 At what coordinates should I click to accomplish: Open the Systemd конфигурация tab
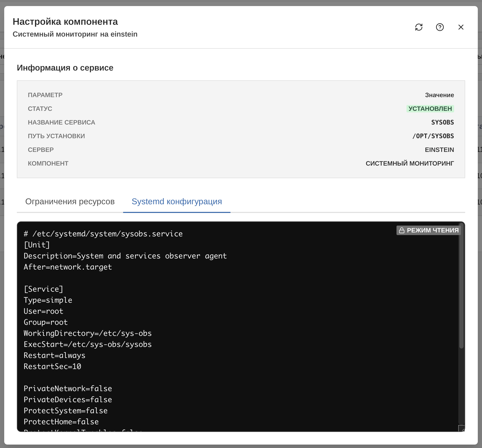(x=177, y=201)
